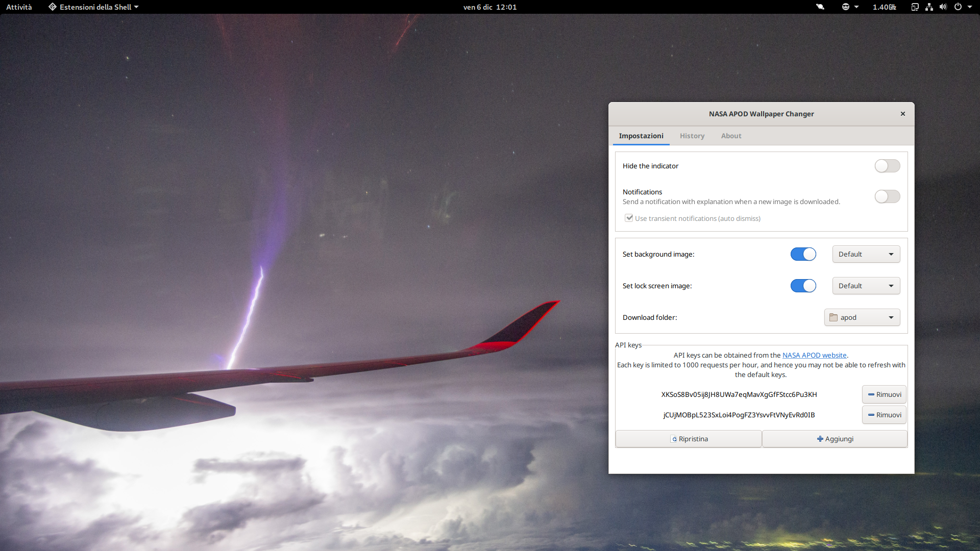The height and width of the screenshot is (551, 980).
Task: Click Rimuovi for the XKSoS8 API key
Action: tap(884, 394)
